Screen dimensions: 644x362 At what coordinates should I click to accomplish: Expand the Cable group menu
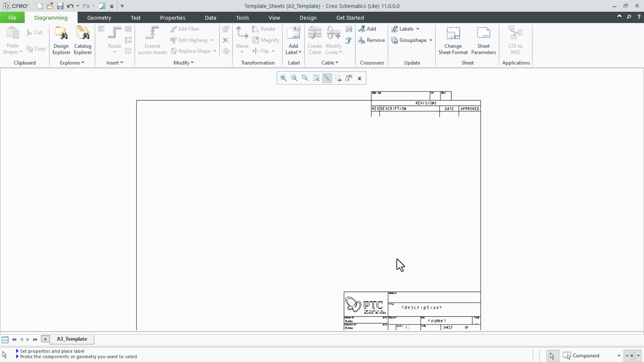[330, 63]
